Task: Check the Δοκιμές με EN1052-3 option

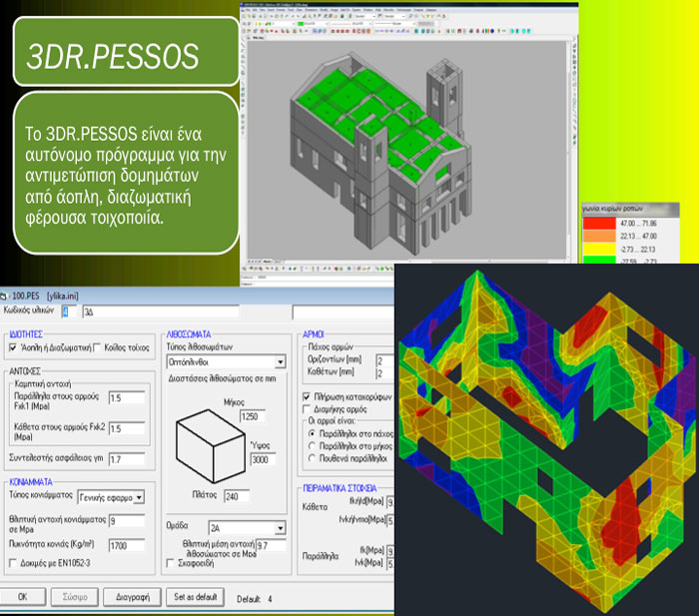Action: tap(13, 563)
